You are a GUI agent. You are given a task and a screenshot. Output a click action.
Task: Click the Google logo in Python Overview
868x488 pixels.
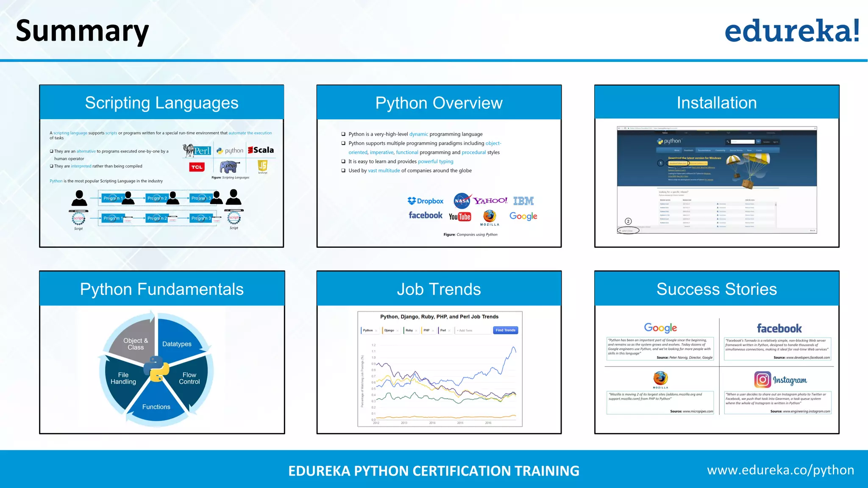coord(523,216)
